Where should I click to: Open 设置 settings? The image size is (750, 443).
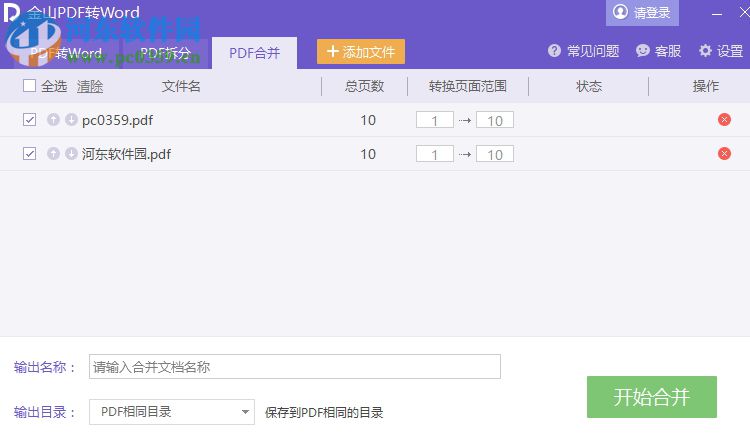pos(721,51)
